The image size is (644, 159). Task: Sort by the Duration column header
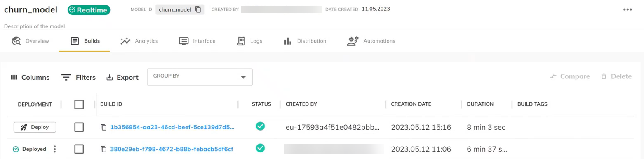click(x=480, y=104)
